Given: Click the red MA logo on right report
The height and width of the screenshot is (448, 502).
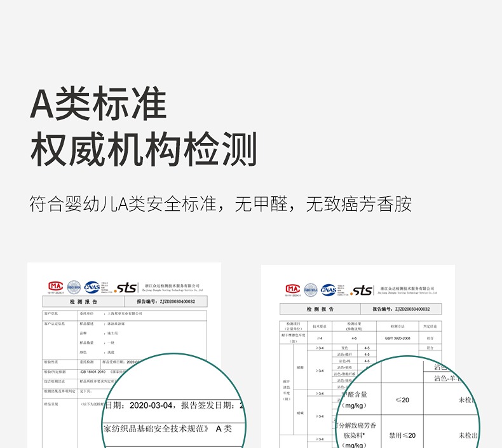Looking at the screenshot, I should tap(292, 289).
